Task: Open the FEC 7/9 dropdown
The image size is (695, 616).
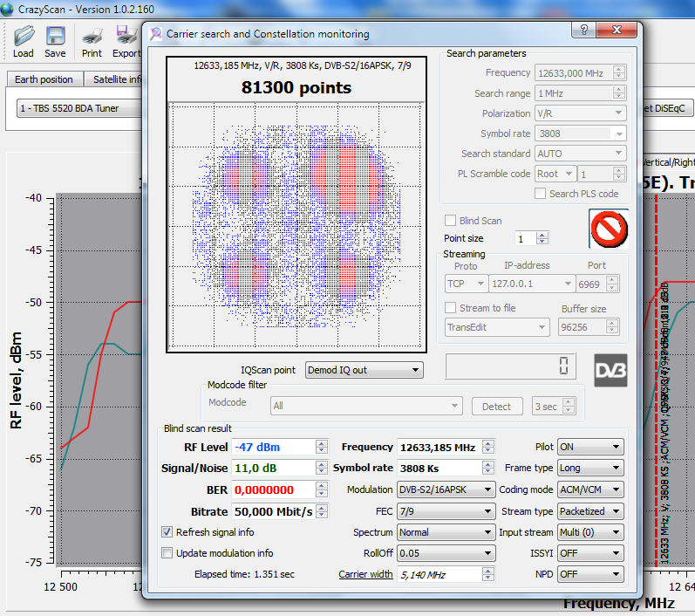Action: coord(446,511)
